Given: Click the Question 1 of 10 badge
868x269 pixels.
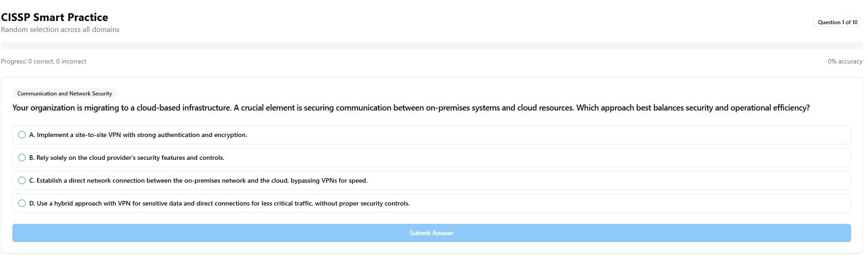Looking at the screenshot, I should point(837,22).
